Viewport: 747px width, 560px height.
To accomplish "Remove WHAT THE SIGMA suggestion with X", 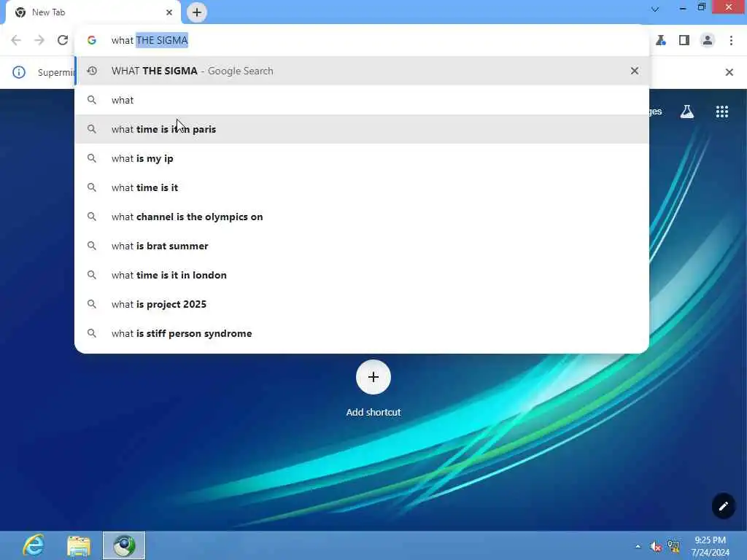I will pos(635,71).
